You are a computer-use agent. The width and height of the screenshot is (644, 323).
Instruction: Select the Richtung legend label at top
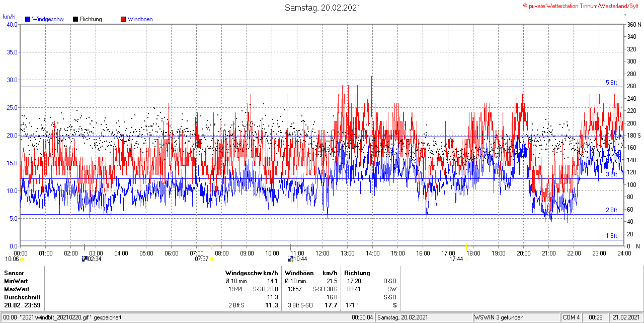(x=91, y=19)
